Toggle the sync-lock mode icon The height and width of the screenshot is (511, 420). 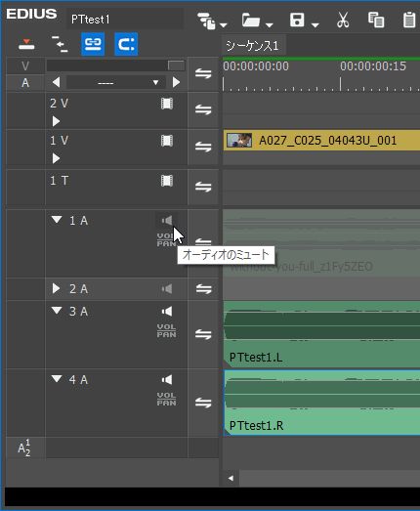60,44
